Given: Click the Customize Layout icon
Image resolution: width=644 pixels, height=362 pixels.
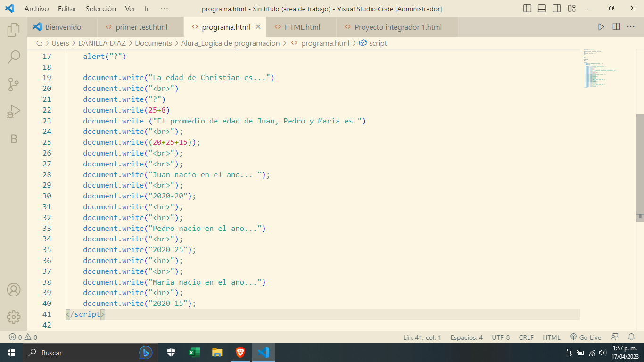Looking at the screenshot, I should coord(571,8).
